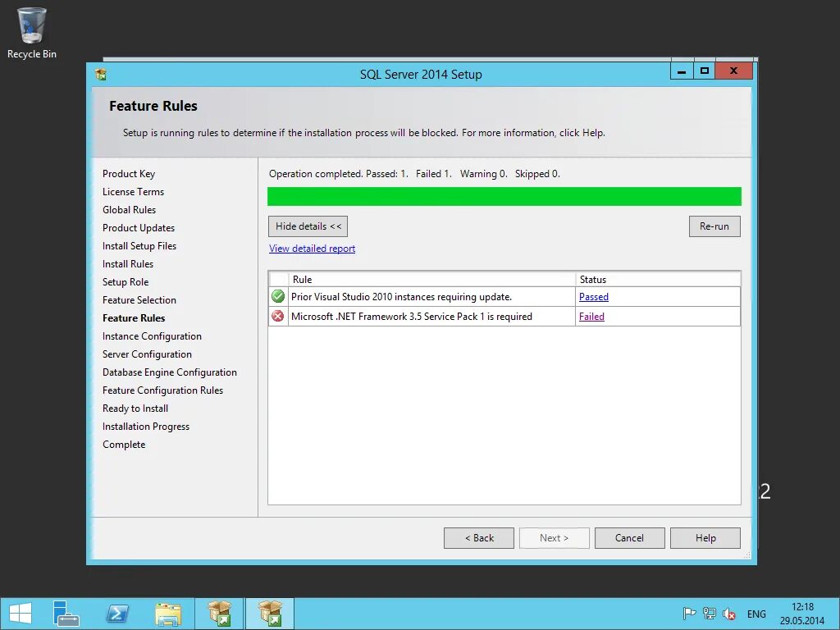Select License Terms step
This screenshot has height=630, width=840.
[x=134, y=192]
